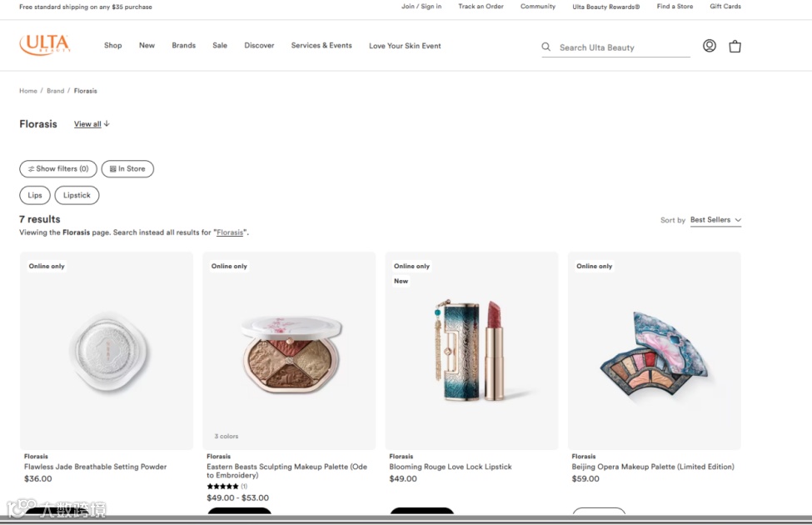The height and width of the screenshot is (525, 812).
Task: Open the Community link
Action: tap(537, 6)
